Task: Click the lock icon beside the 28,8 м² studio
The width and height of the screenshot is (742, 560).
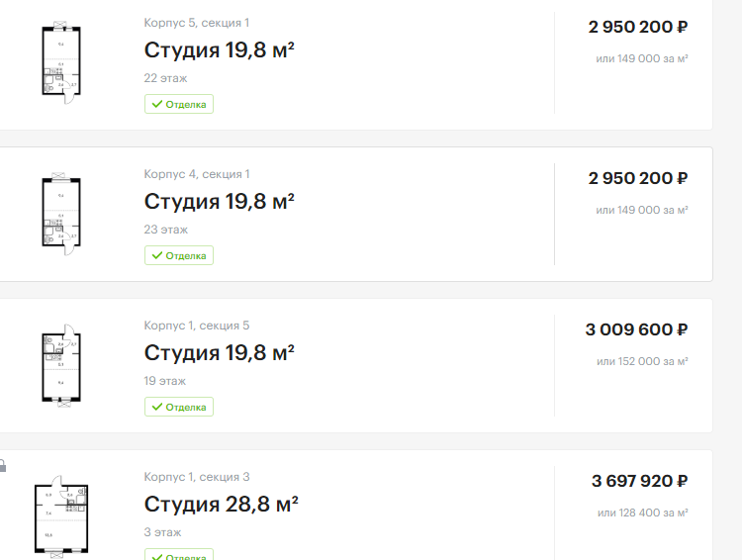Action: tap(3, 464)
